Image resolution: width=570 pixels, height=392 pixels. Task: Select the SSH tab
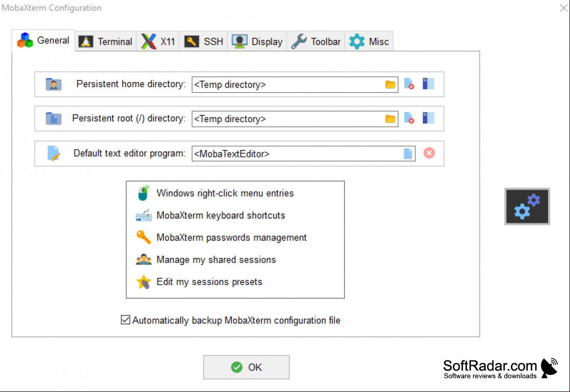point(203,41)
